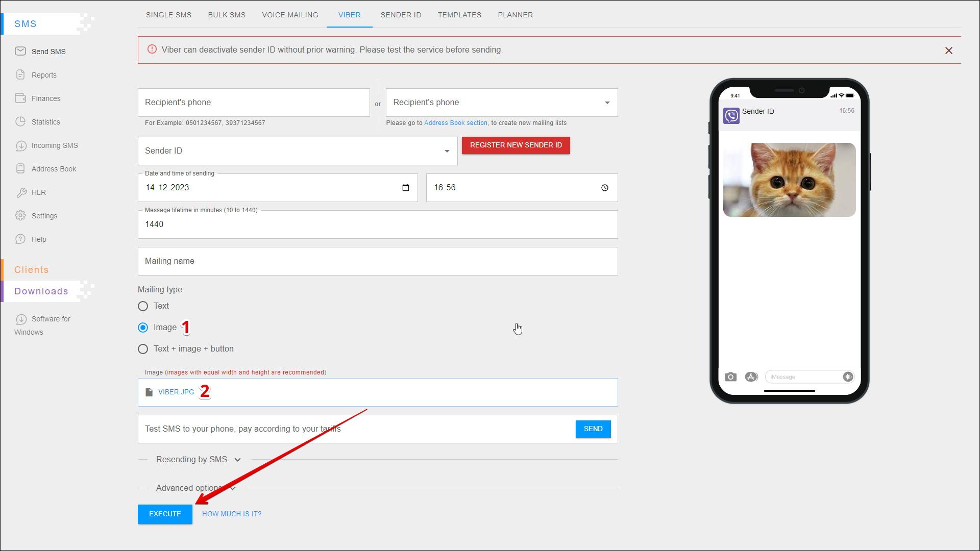Open the Templates tab
The image size is (980, 551).
(459, 15)
